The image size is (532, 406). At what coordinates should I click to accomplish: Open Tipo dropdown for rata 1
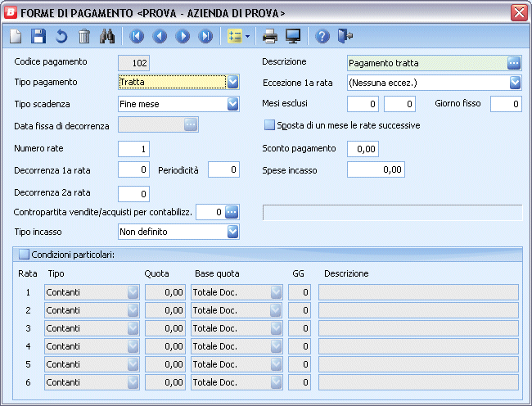click(x=133, y=292)
